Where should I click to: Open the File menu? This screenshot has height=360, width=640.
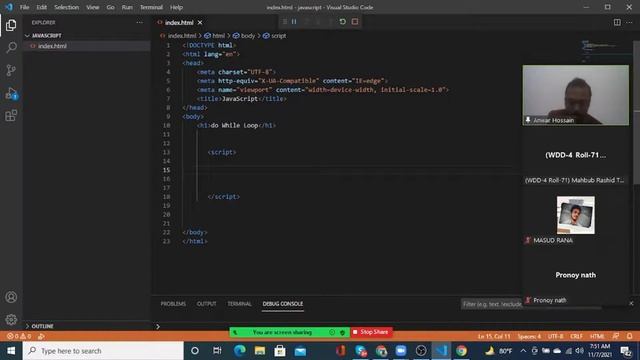tap(24, 7)
